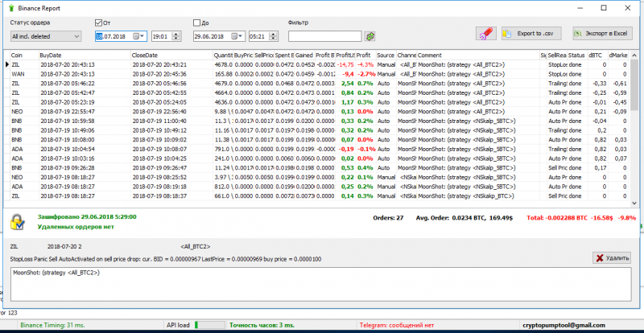Click the 05:21 time spinner
Image resolution: width=644 pixels, height=333 pixels.
[274, 36]
